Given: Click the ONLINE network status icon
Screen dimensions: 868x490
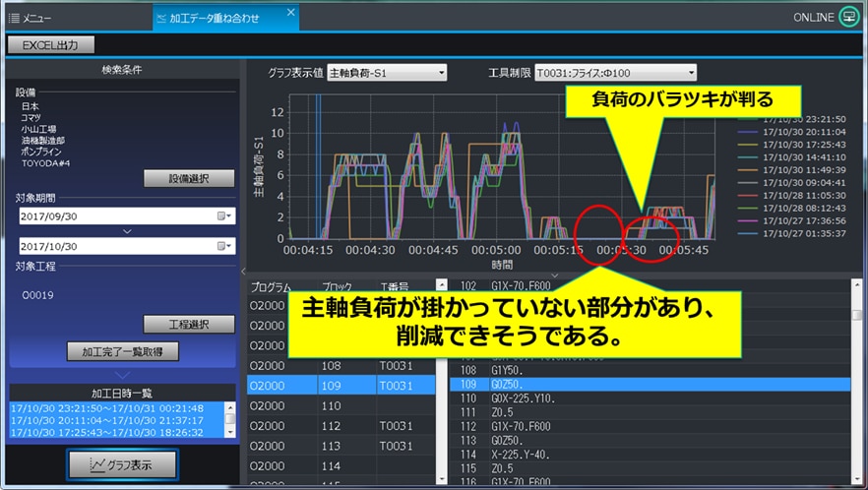Looking at the screenshot, I should 847,17.
